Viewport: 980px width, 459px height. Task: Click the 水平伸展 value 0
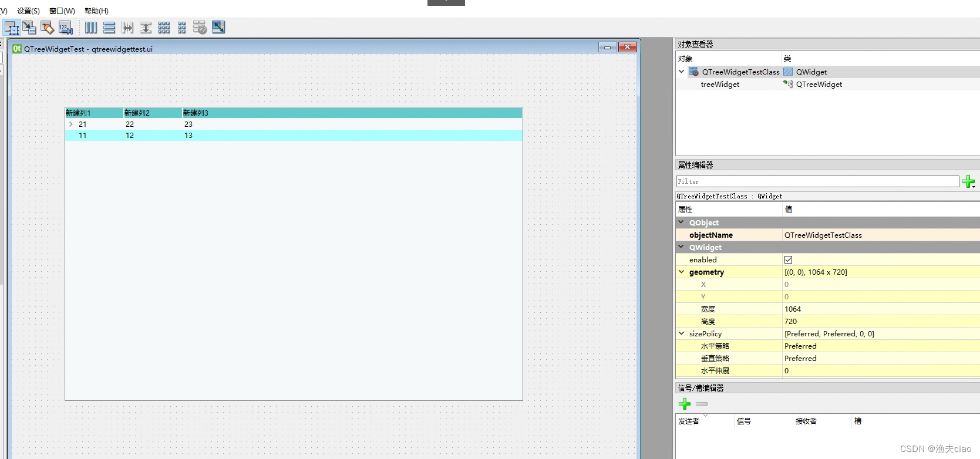[787, 370]
